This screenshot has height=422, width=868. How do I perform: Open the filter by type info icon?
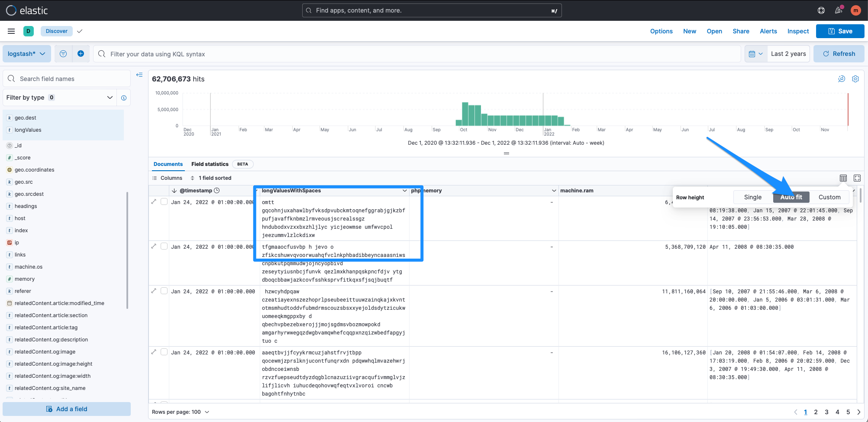click(124, 98)
